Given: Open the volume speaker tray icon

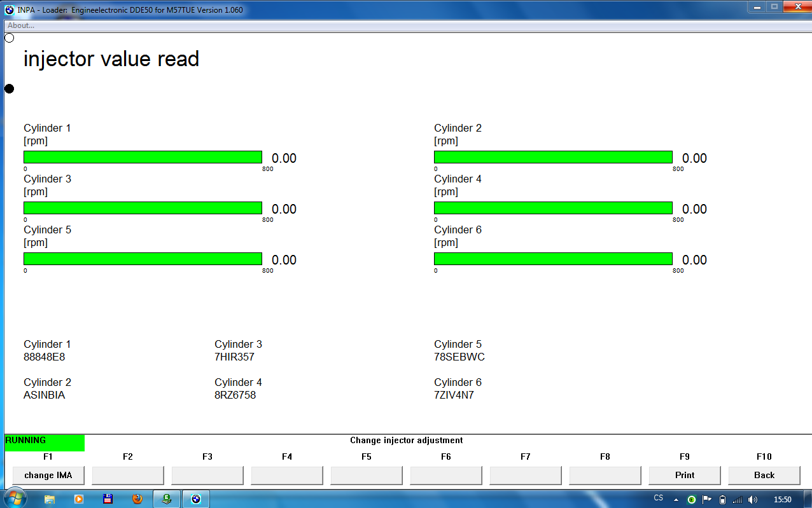Looking at the screenshot, I should (753, 499).
